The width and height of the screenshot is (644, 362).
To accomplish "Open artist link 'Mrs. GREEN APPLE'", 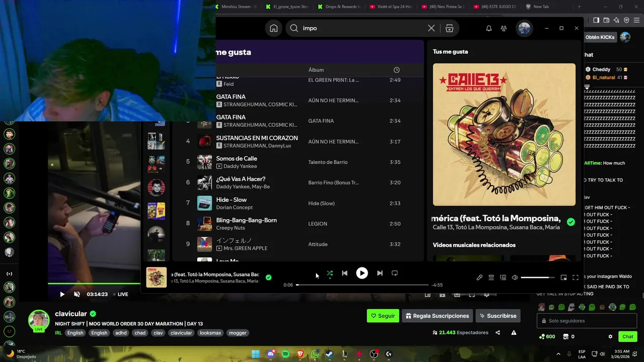I will click(x=246, y=248).
